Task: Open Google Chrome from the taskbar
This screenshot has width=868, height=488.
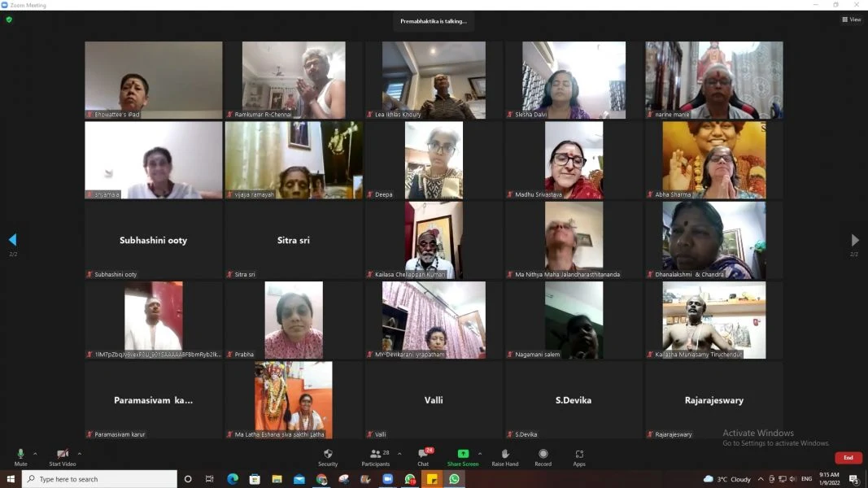Action: click(x=321, y=478)
